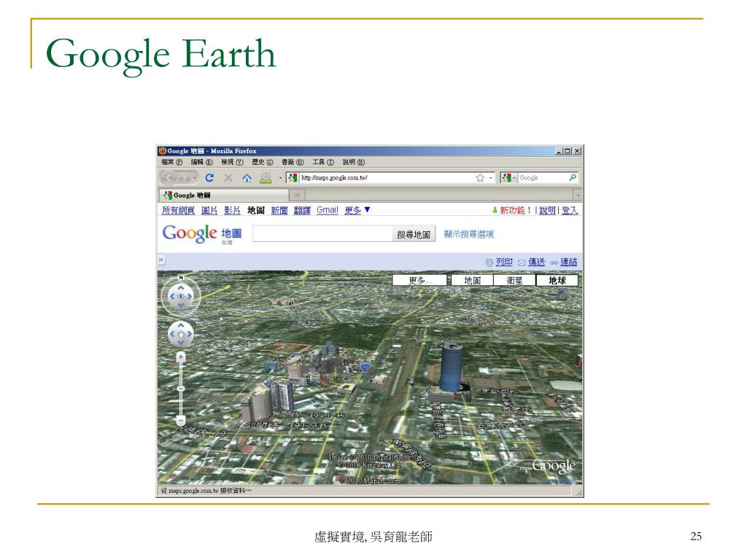This screenshot has width=747, height=560.
Task: Click the green 新功能 flask icon
Action: point(495,210)
